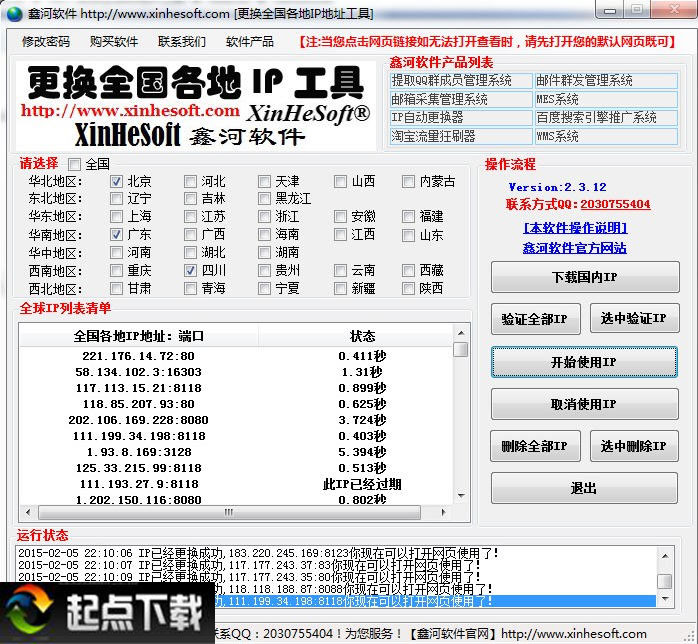698x644 pixels.
Task: Uncheck the 四川 checkbox
Action: point(190,270)
